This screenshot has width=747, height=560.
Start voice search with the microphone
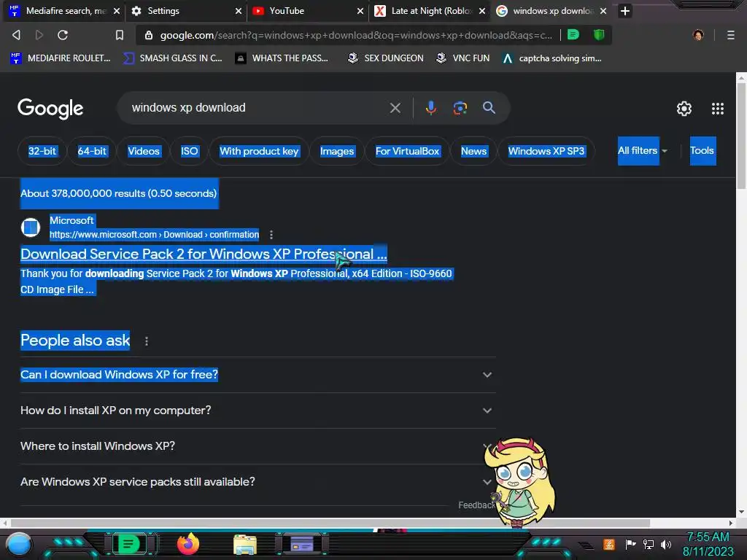click(x=430, y=108)
